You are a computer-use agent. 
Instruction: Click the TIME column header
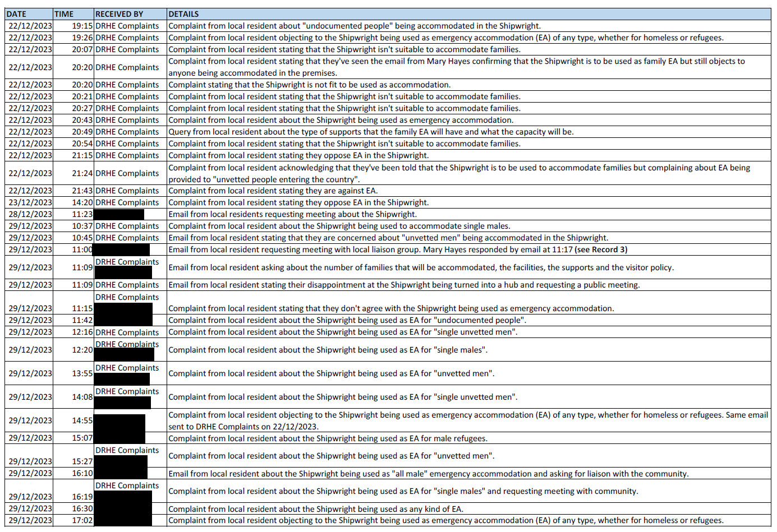[x=73, y=14]
